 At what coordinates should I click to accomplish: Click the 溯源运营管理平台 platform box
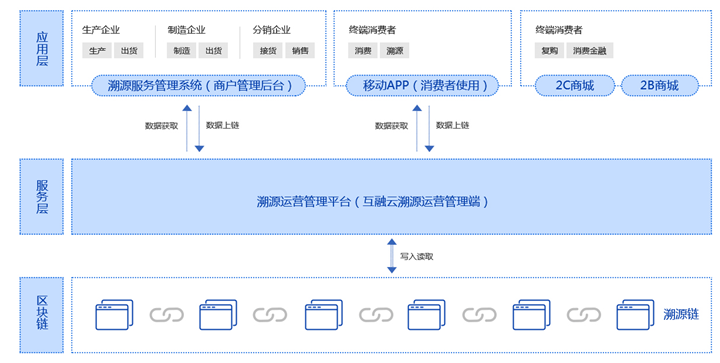[392, 197]
